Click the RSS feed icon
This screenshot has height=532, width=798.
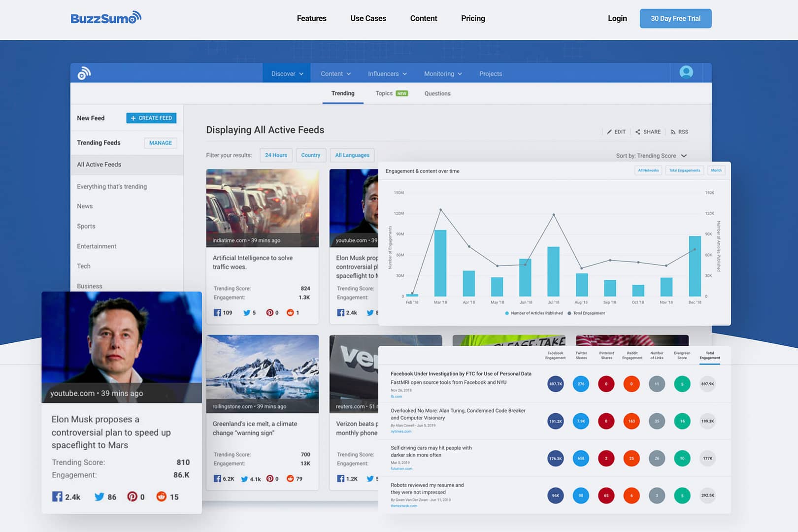point(673,132)
